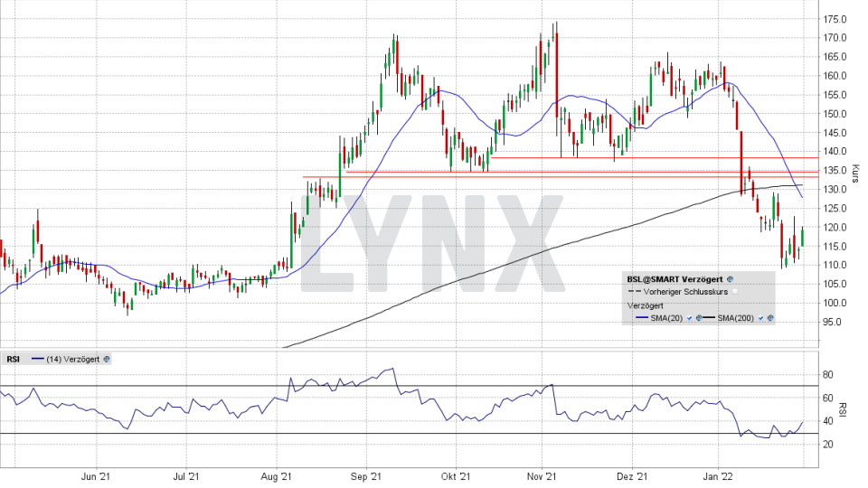Viewport: 868px width, 488px height.
Task: Select the 175.0 price axis value
Action: coord(835,19)
